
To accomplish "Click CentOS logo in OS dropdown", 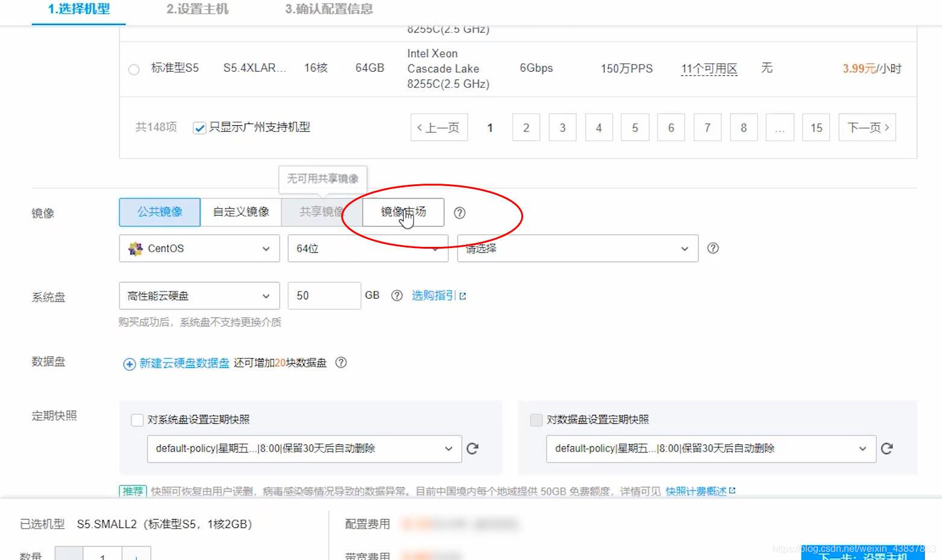I will coord(136,248).
